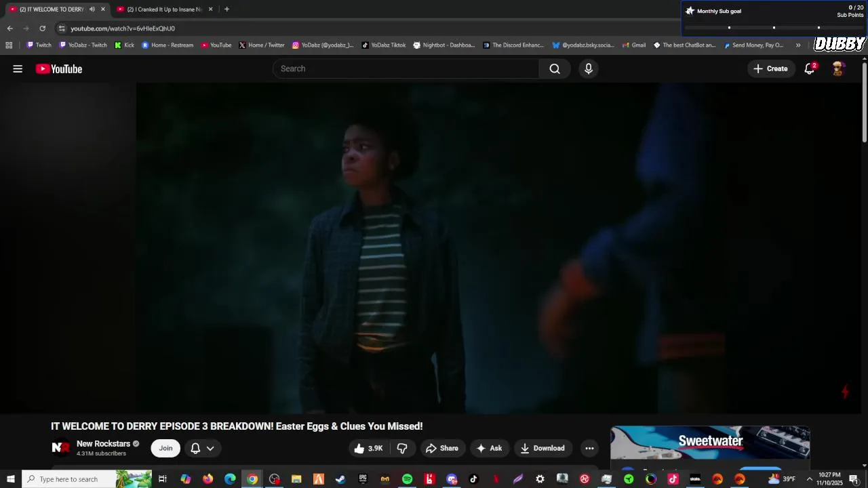868x488 pixels.
Task: Click the Download button
Action: pyautogui.click(x=542, y=448)
